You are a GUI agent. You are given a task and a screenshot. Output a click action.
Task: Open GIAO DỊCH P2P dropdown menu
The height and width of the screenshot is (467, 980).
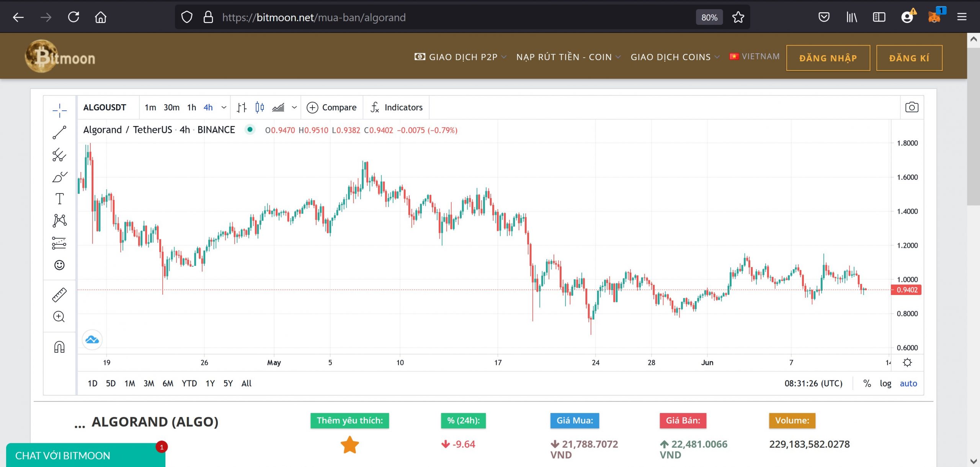pyautogui.click(x=461, y=57)
